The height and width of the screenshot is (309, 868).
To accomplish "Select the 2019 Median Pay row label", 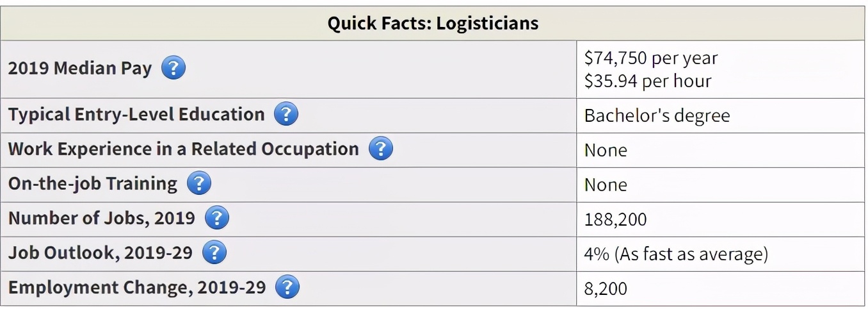I will (80, 69).
